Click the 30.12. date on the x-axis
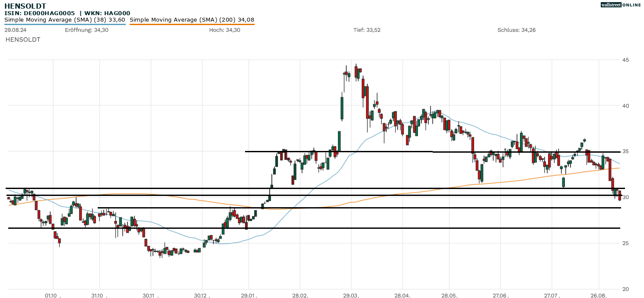Screen dimensions: 644x298 click(x=202, y=296)
